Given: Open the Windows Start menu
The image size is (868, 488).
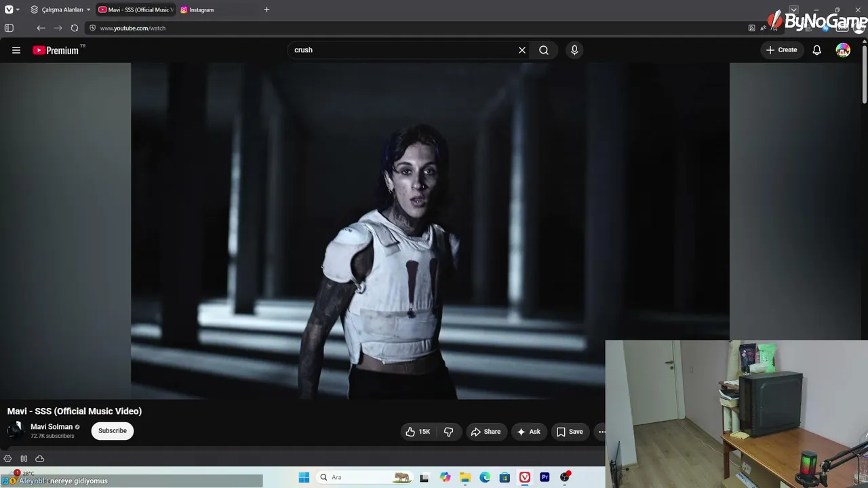Looking at the screenshot, I should 304,477.
